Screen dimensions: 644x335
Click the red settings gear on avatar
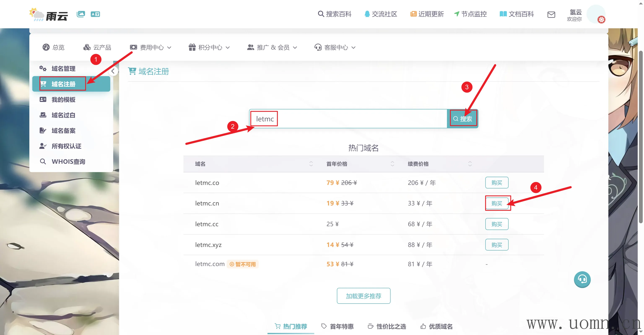(x=601, y=19)
